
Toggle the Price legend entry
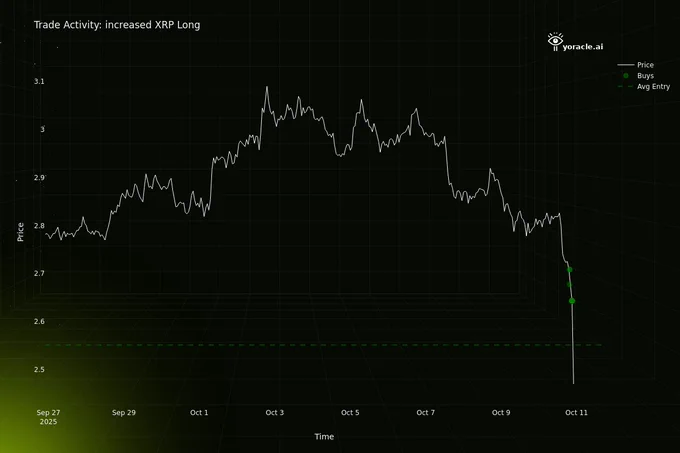tap(635, 65)
